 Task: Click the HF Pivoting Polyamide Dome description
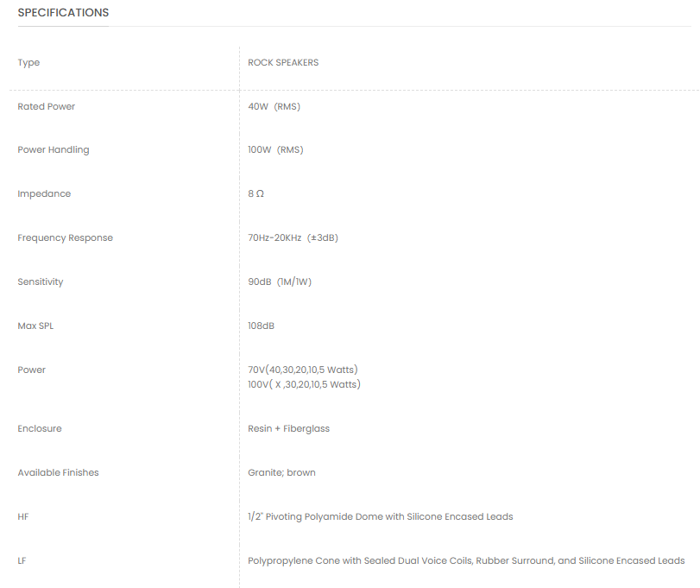(x=381, y=516)
